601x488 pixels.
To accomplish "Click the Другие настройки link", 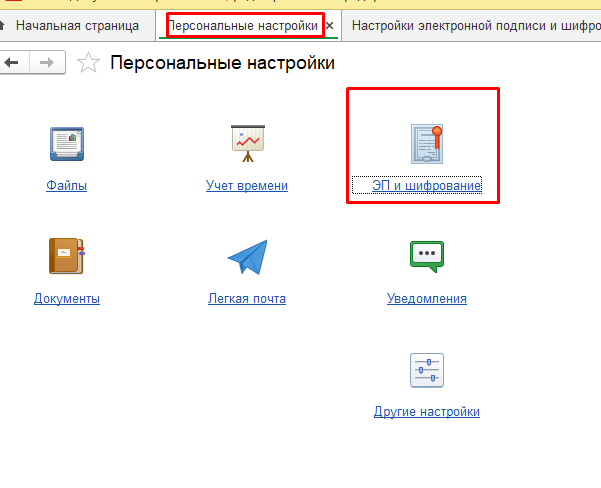I will pos(427,412).
